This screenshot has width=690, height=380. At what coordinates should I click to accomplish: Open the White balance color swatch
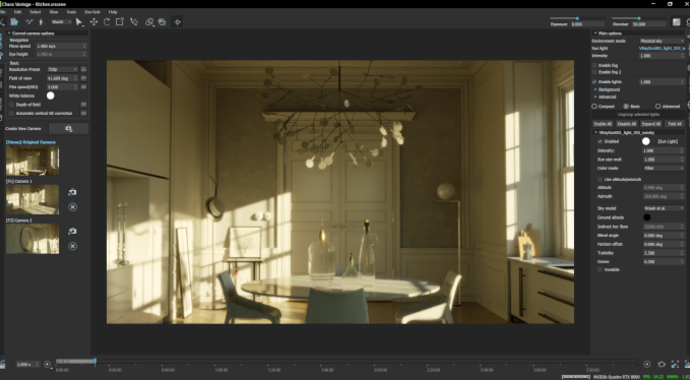51,95
